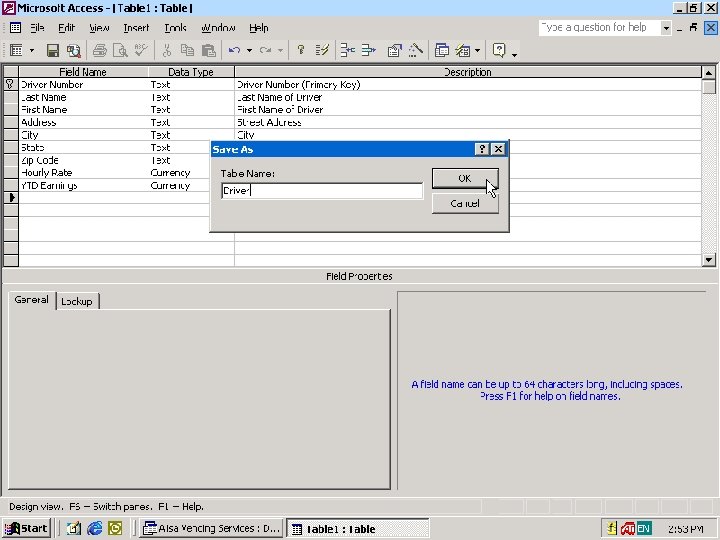The width and height of the screenshot is (720, 540).
Task: Click the Database Window toolbar icon
Action: 442,51
